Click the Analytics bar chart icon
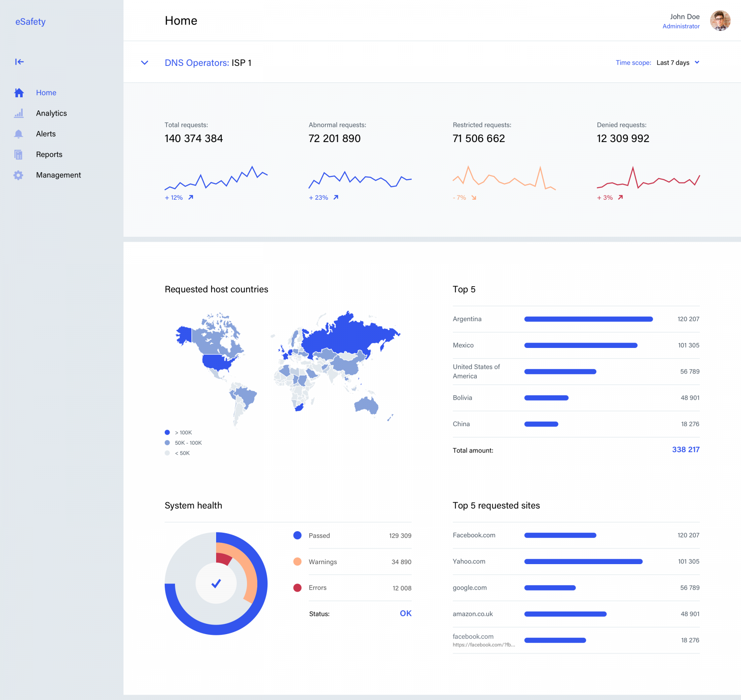This screenshot has width=741, height=700. point(19,113)
